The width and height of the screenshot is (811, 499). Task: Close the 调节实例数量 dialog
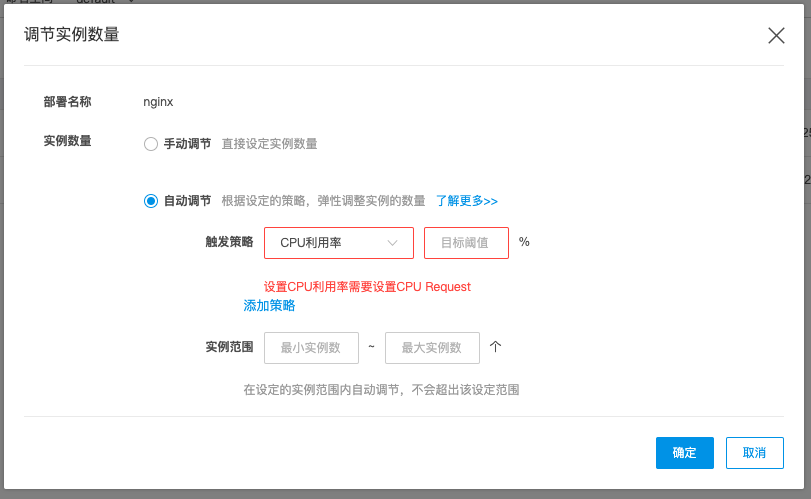[x=776, y=36]
